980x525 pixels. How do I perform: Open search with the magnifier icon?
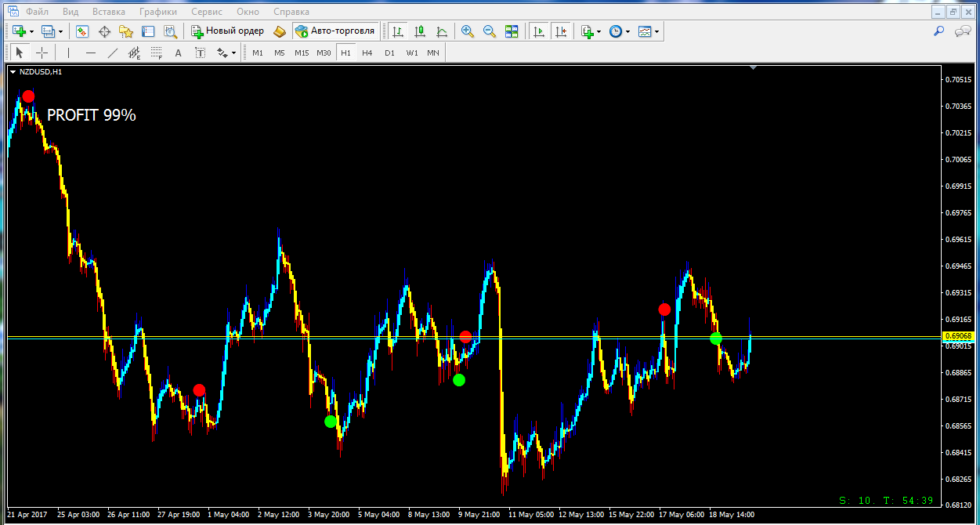coord(938,31)
